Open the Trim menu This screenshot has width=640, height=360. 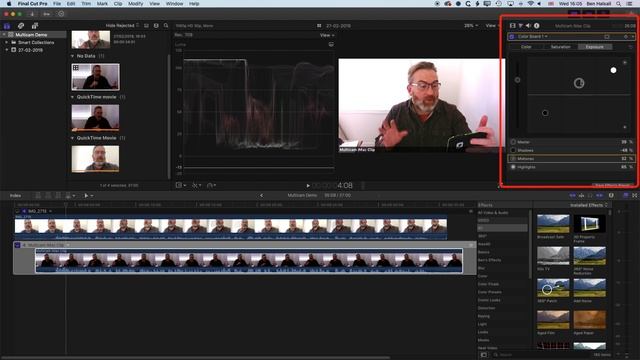(86, 4)
